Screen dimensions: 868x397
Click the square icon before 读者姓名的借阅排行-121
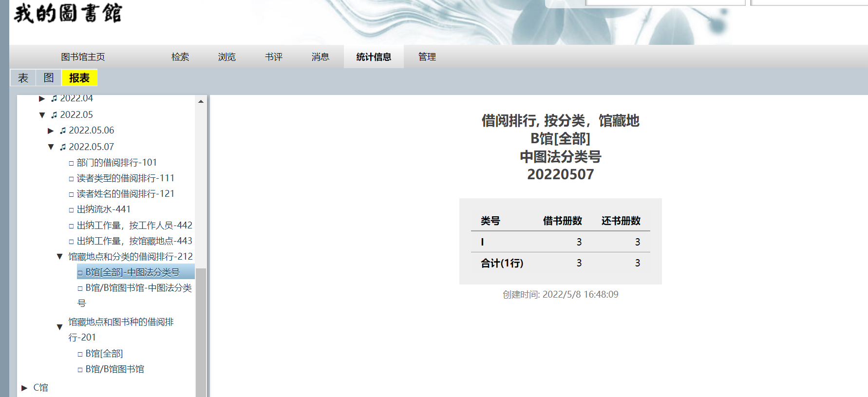click(72, 194)
